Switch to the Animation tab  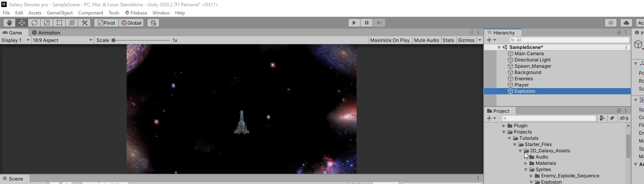[46, 32]
